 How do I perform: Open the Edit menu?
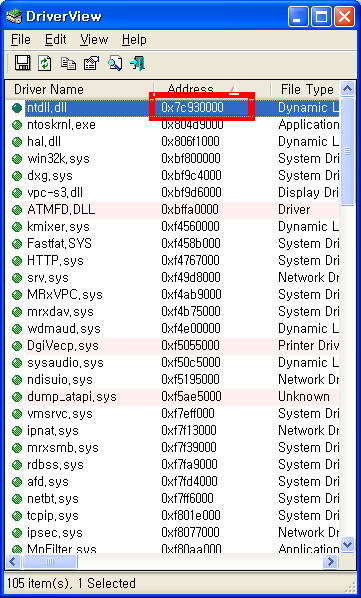coord(56,40)
